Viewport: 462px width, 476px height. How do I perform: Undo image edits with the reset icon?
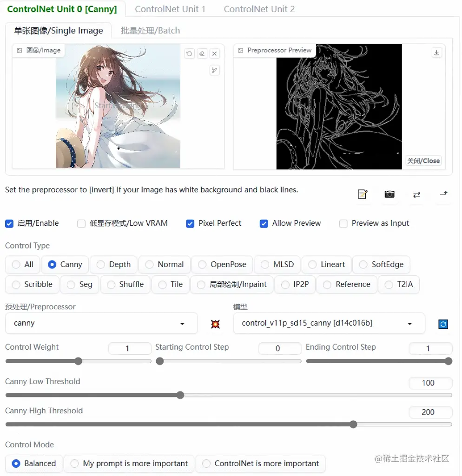click(189, 53)
